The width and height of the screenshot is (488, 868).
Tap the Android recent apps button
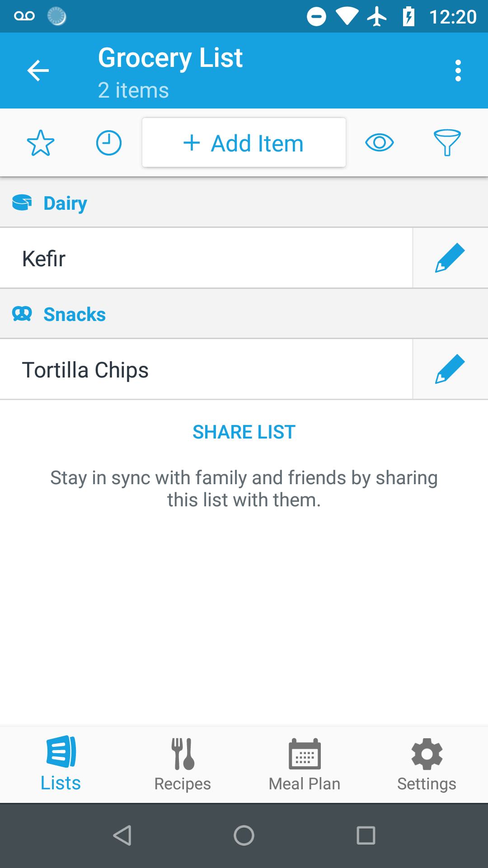(x=366, y=835)
